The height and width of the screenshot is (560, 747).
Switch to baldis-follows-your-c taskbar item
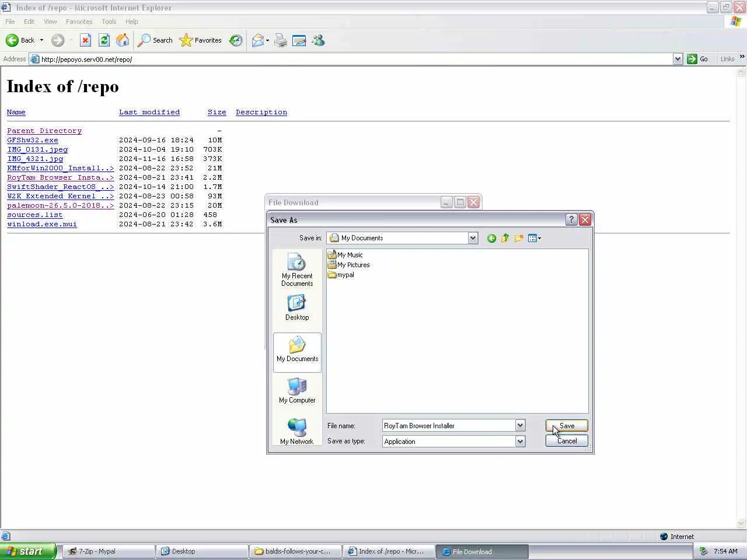coord(295,551)
